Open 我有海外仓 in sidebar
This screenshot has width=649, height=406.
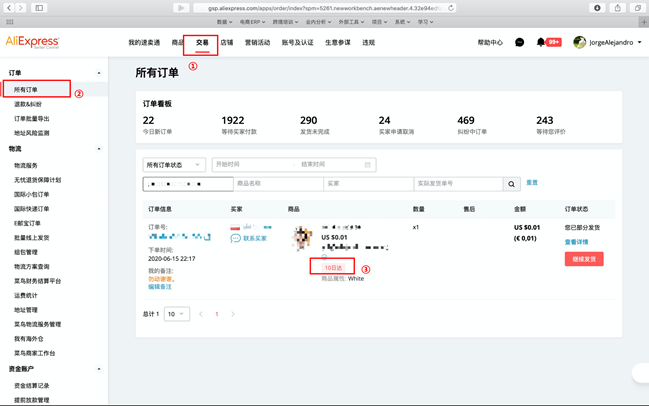(x=29, y=339)
